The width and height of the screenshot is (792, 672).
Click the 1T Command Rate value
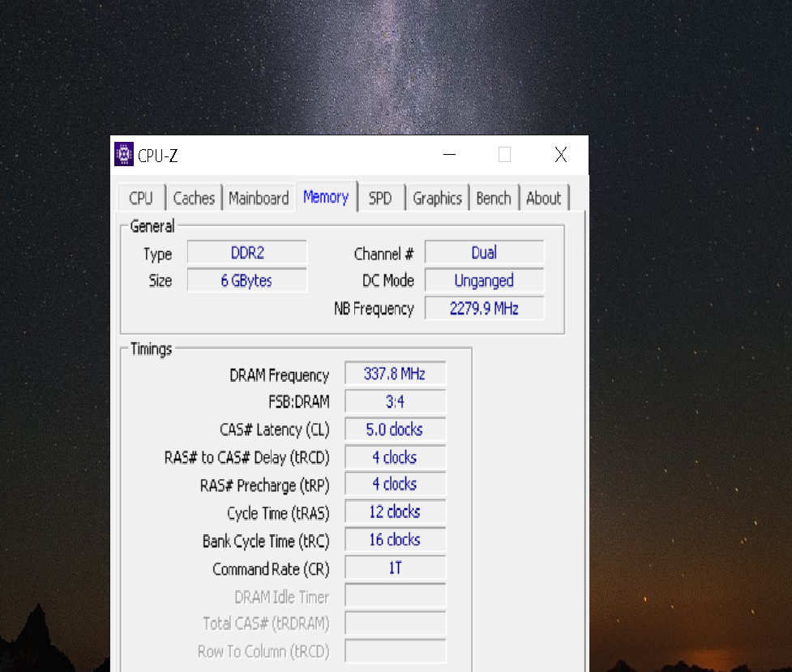[395, 567]
